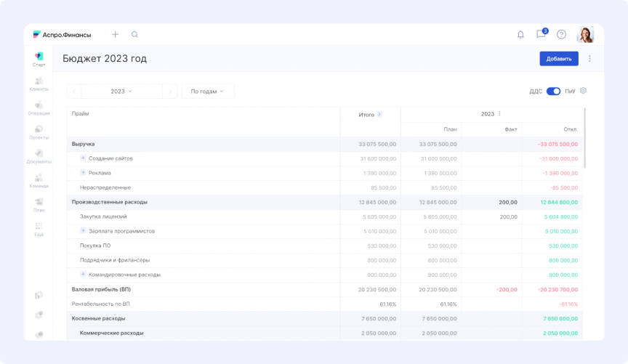Click the Добавить button
628x364 pixels.
558,59
